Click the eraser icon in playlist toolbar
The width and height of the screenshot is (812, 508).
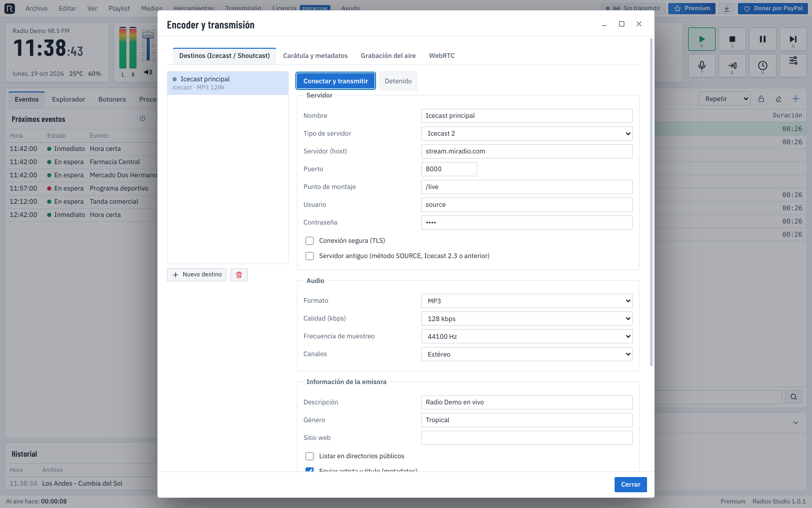[x=779, y=99]
